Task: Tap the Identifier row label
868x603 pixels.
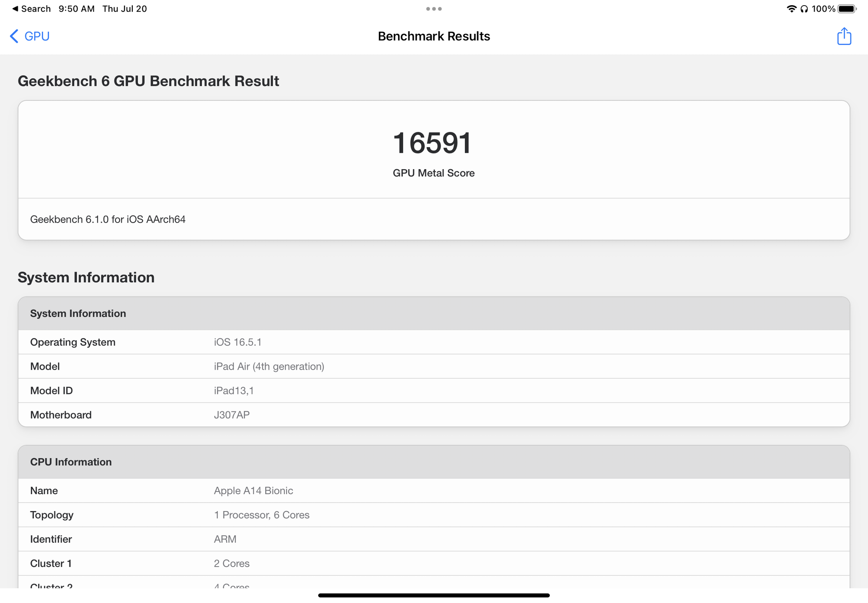Action: point(51,539)
